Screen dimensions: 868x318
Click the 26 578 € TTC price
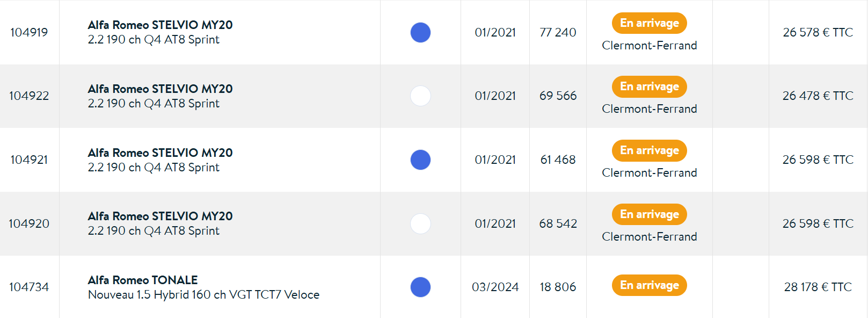pos(818,32)
